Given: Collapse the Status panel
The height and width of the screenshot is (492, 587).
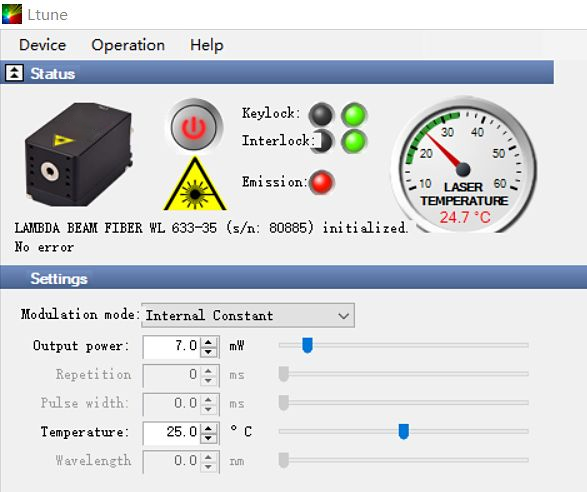Looking at the screenshot, I should [x=15, y=73].
